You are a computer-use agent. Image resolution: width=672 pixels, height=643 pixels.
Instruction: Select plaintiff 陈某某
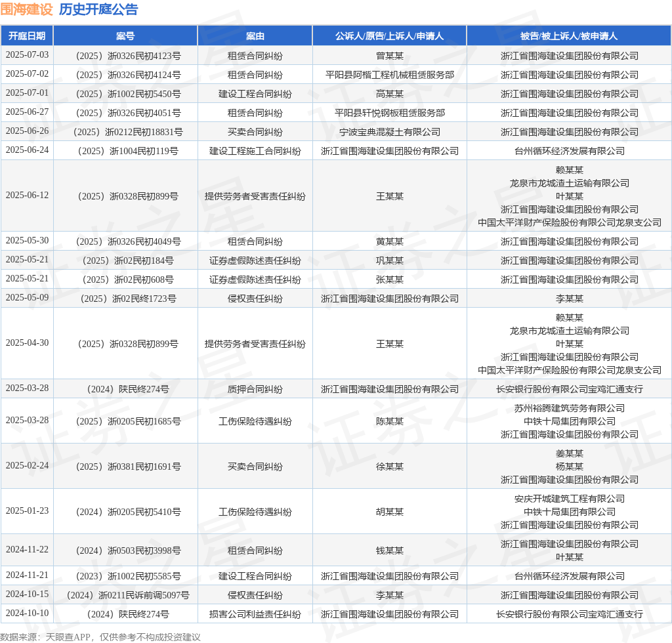pyautogui.click(x=390, y=421)
